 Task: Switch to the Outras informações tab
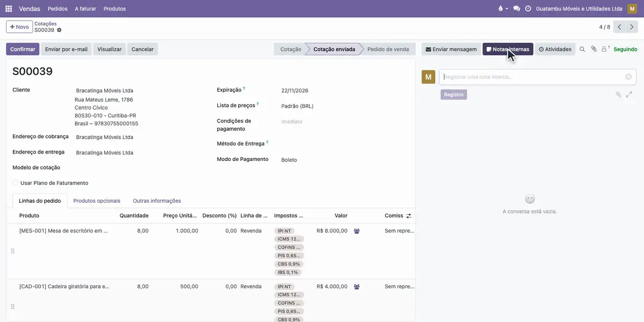pyautogui.click(x=157, y=201)
